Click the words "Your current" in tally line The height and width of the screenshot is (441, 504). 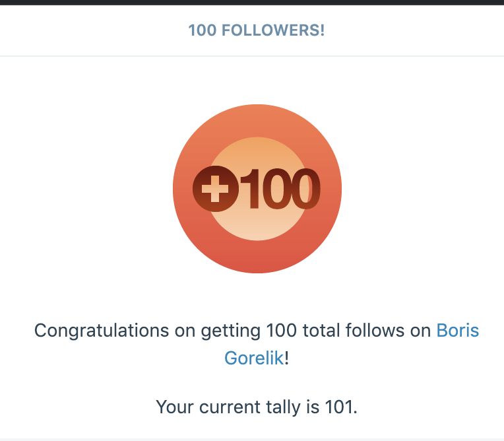(x=207, y=407)
